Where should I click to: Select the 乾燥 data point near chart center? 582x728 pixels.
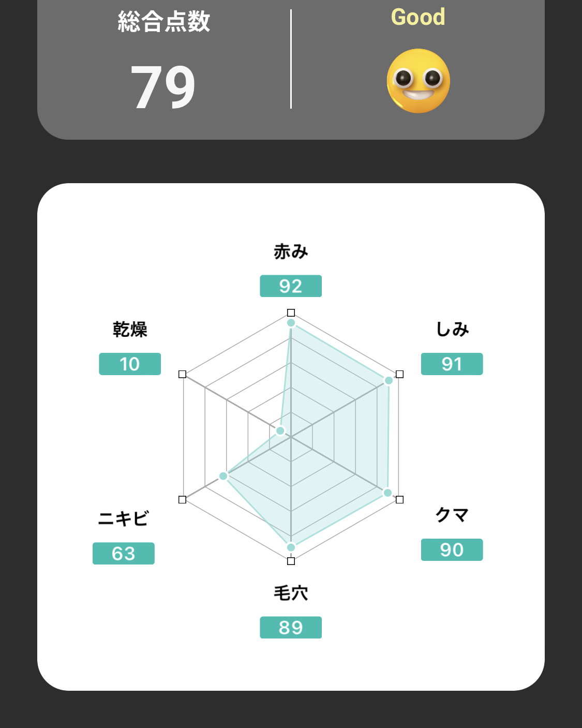pyautogui.click(x=280, y=430)
